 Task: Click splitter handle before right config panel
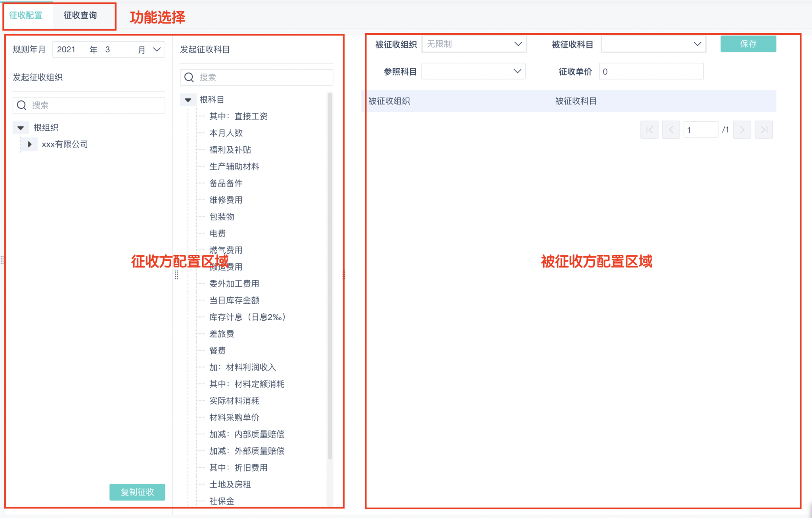pos(344,274)
